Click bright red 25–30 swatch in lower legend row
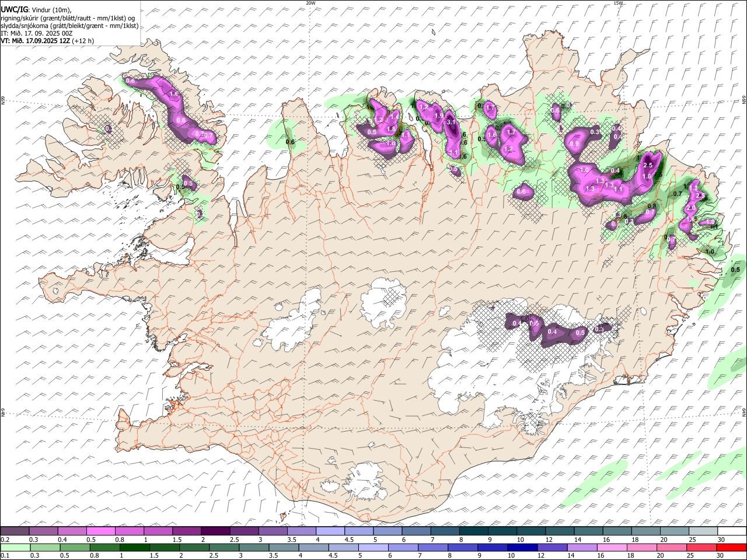 (731, 547)
